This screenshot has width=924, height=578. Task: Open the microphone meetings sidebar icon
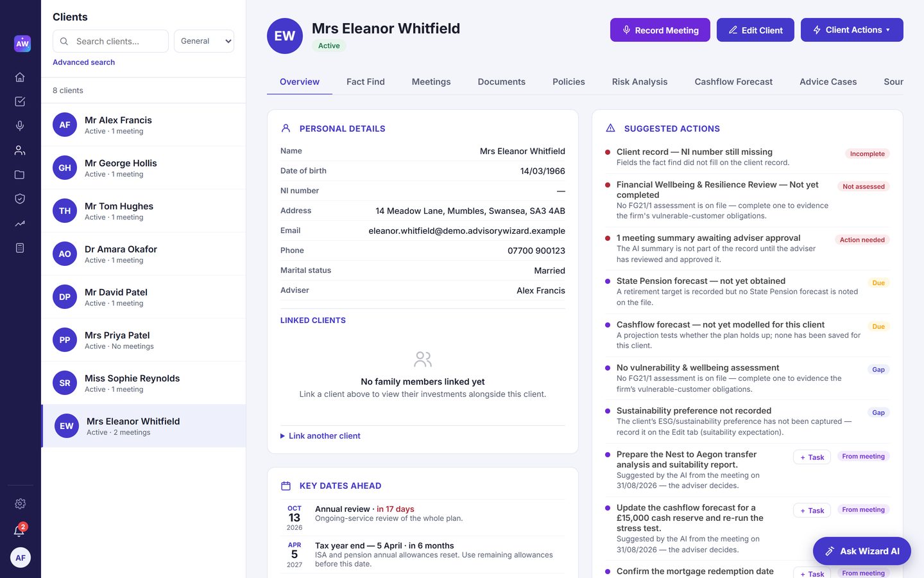click(x=20, y=126)
